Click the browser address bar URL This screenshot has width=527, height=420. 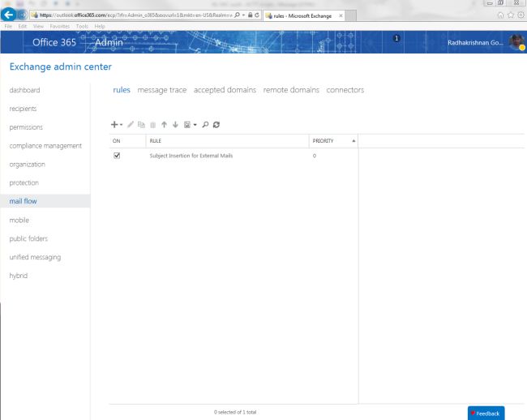click(135, 15)
